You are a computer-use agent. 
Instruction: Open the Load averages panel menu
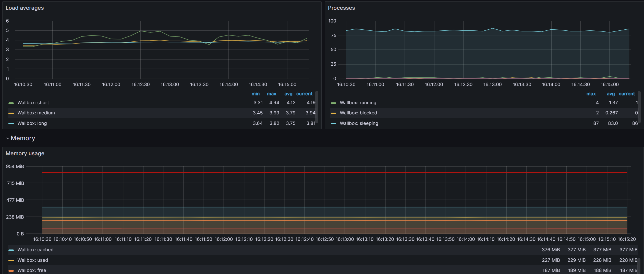pyautogui.click(x=25, y=8)
